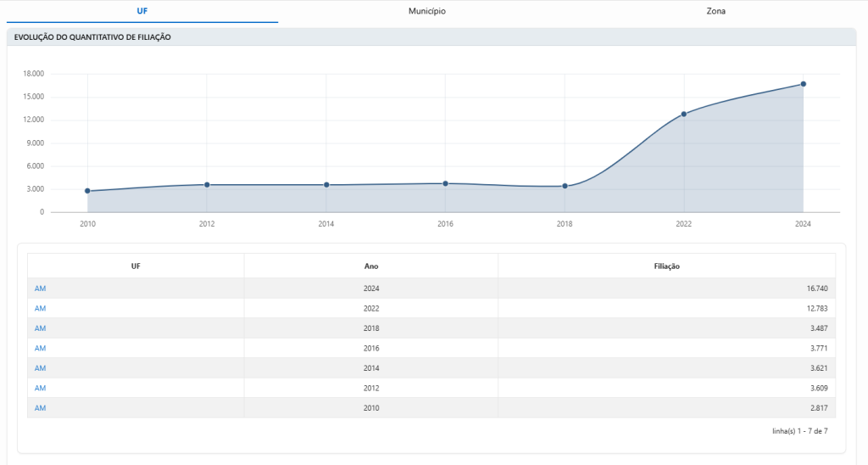Open the Município tab

(x=427, y=11)
